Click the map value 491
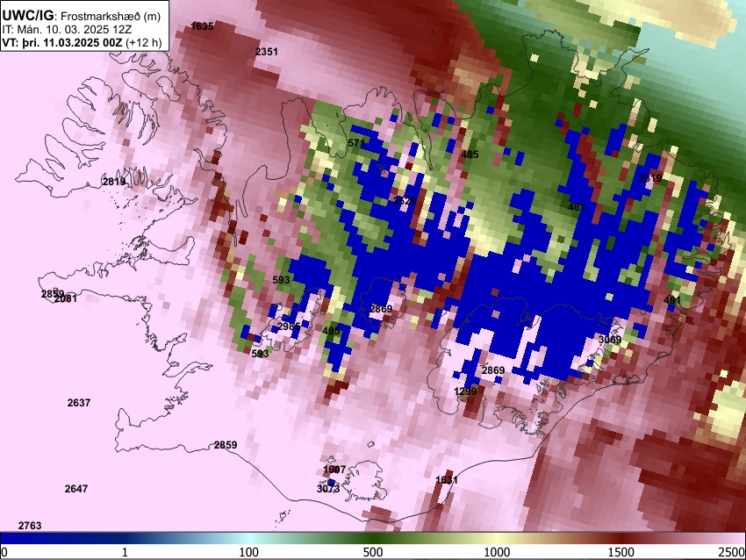746x560 pixels. tap(672, 300)
